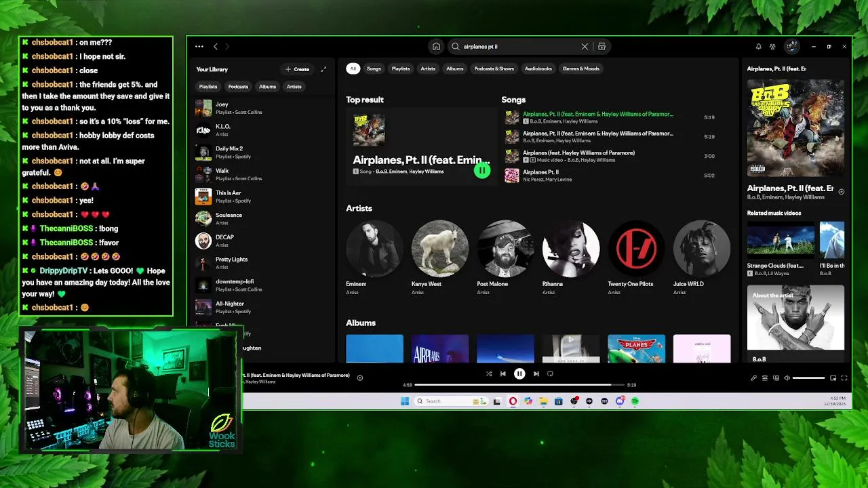Seek within the song progress bar
The width and height of the screenshot is (868, 488).
519,385
